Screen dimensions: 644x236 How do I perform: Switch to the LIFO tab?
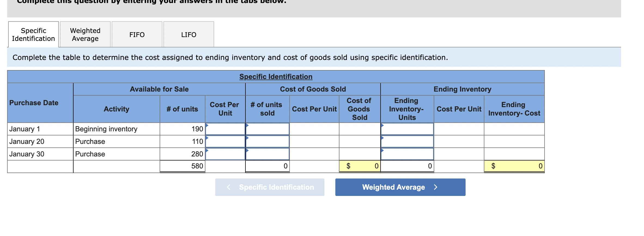189,35
